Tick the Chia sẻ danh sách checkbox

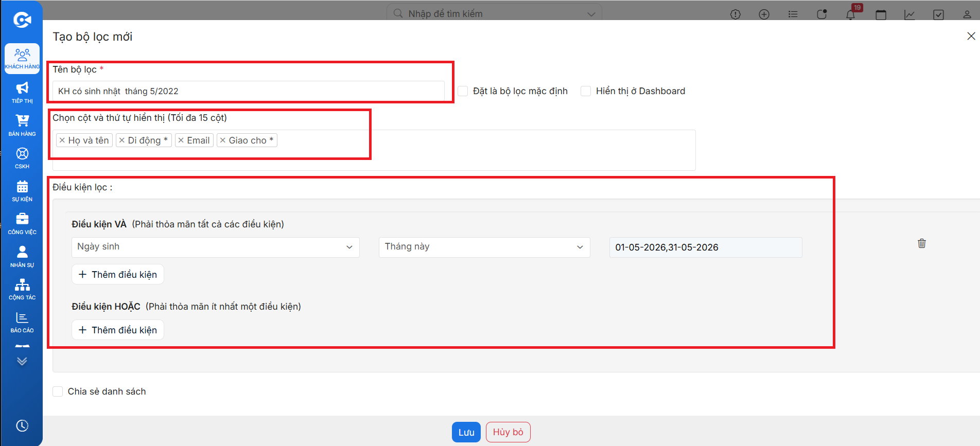58,391
